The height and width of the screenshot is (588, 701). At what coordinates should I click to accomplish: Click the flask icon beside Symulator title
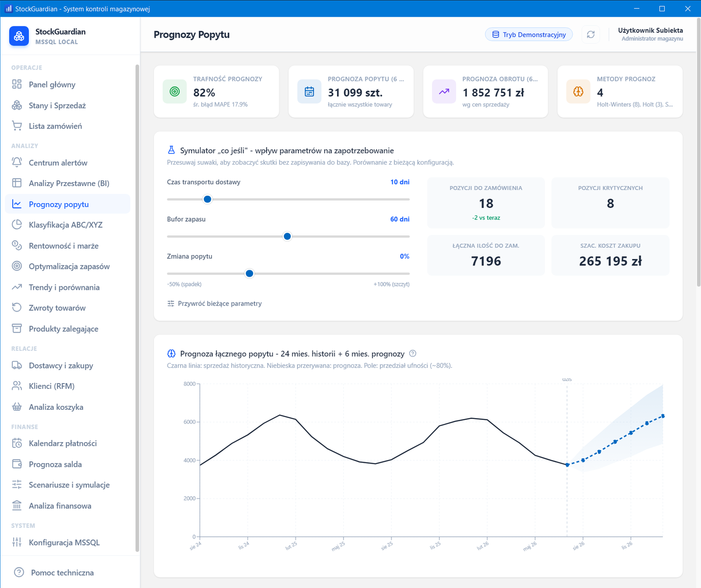coord(171,150)
